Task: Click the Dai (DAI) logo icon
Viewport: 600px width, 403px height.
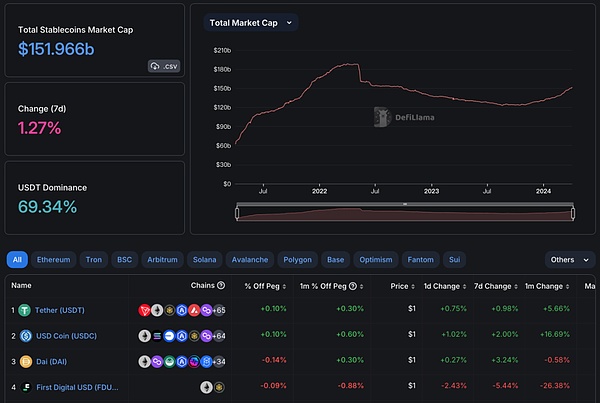Action: click(x=25, y=361)
